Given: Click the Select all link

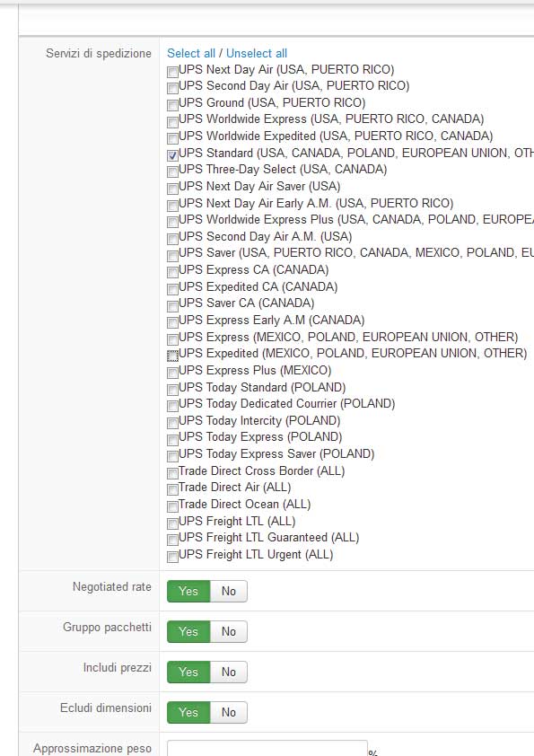Looking at the screenshot, I should click(191, 53).
